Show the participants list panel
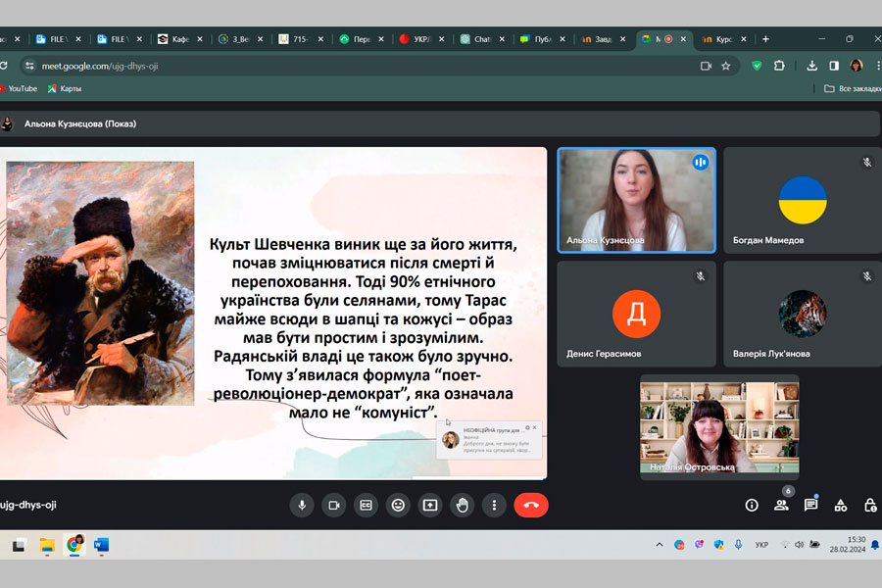882x588 pixels. pos(781,505)
